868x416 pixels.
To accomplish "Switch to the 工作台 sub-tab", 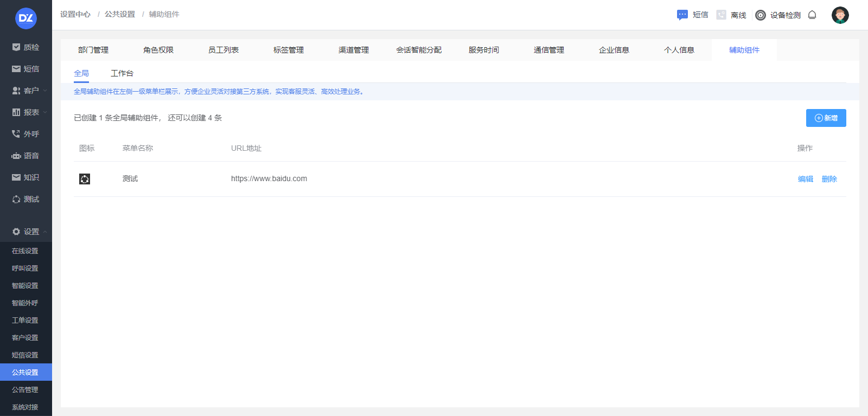I will point(122,73).
